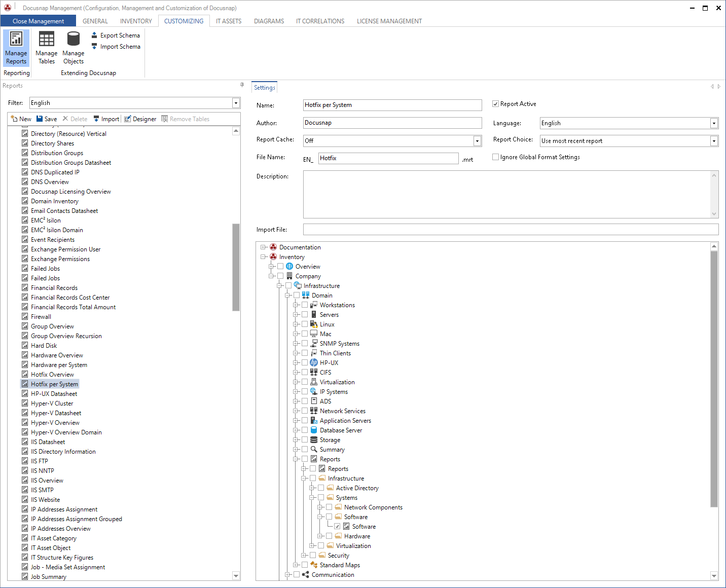Switch to the INVENTORY ribbon tab
Image resolution: width=726 pixels, height=588 pixels.
pyautogui.click(x=136, y=21)
